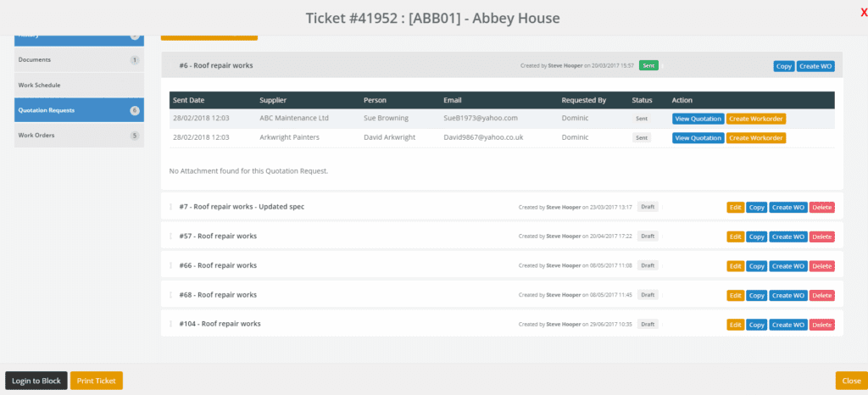Click drag handle beside #104 Roof repair works

point(170,324)
